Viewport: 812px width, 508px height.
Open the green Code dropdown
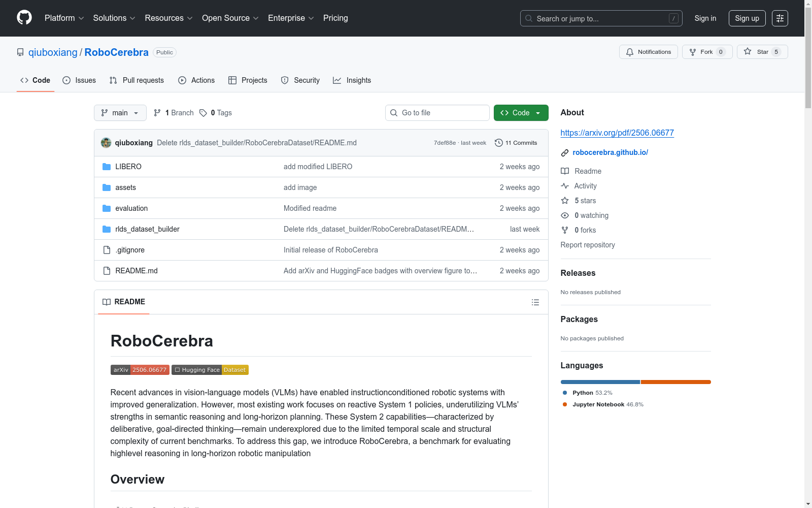tap(521, 113)
